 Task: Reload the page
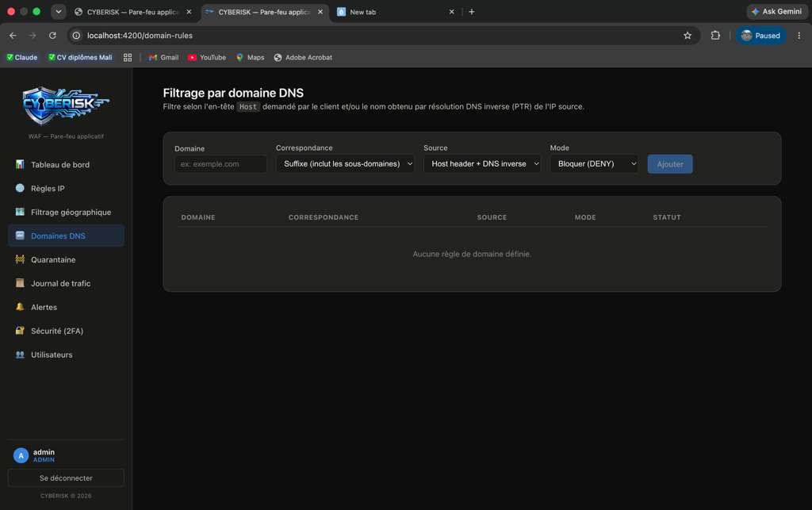(52, 36)
